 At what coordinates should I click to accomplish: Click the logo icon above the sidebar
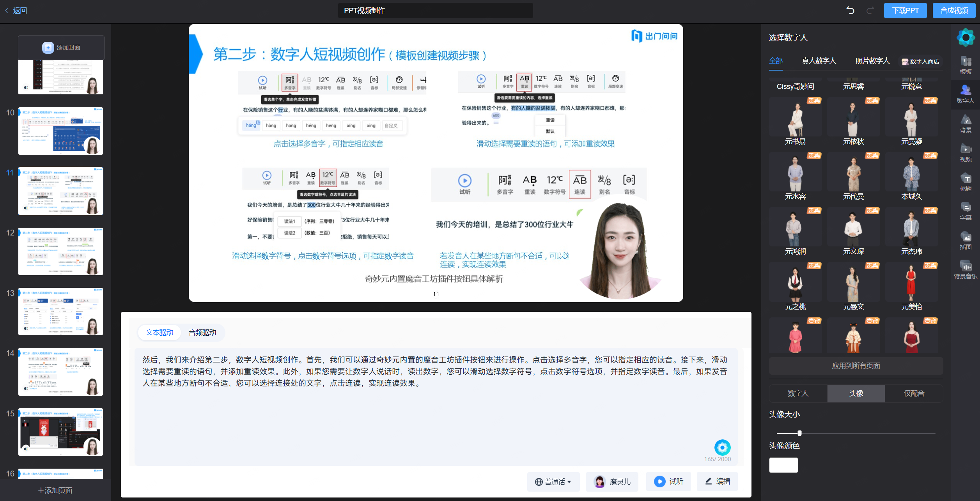pyautogui.click(x=966, y=37)
